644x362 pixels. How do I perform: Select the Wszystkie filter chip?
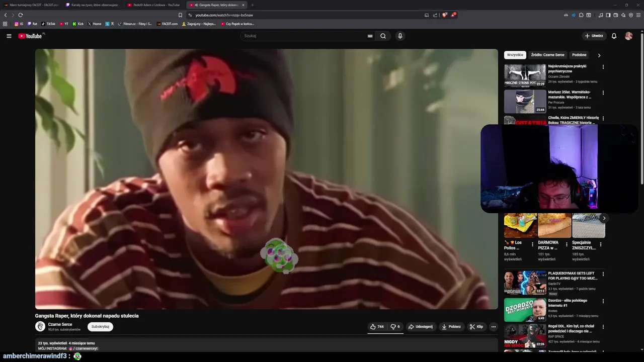click(515, 55)
